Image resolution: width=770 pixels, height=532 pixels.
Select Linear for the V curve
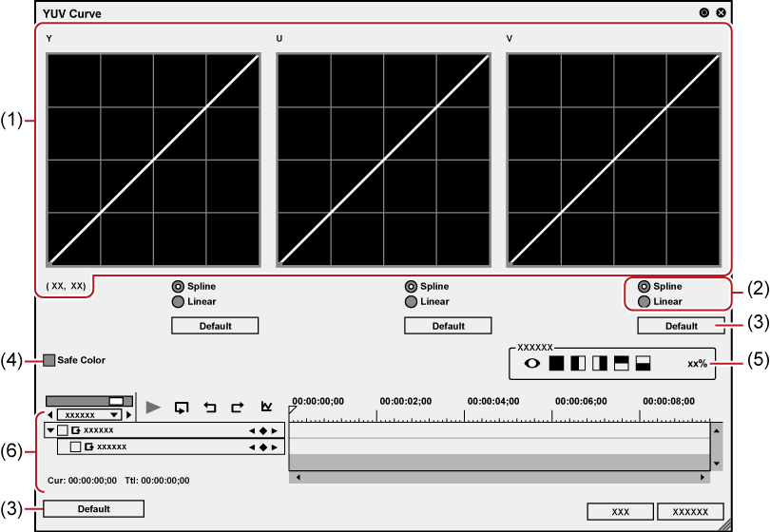click(644, 301)
